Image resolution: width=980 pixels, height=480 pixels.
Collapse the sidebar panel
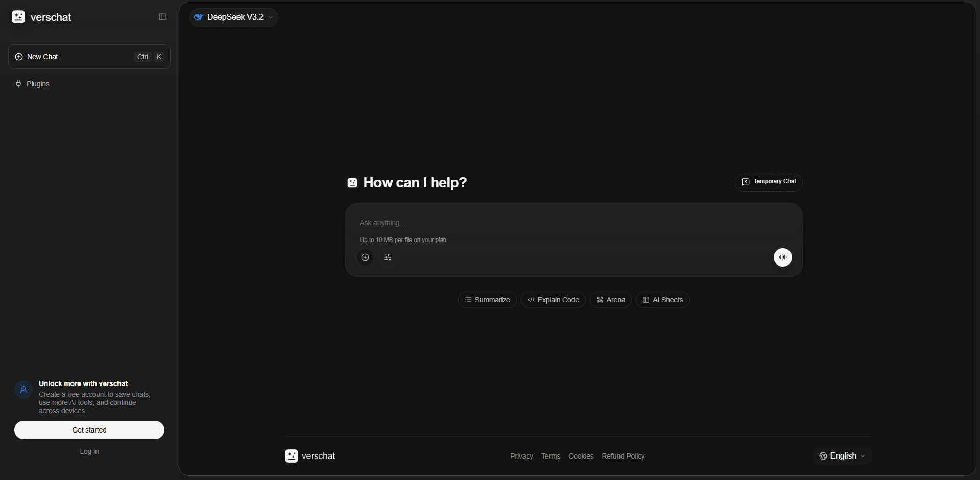162,17
